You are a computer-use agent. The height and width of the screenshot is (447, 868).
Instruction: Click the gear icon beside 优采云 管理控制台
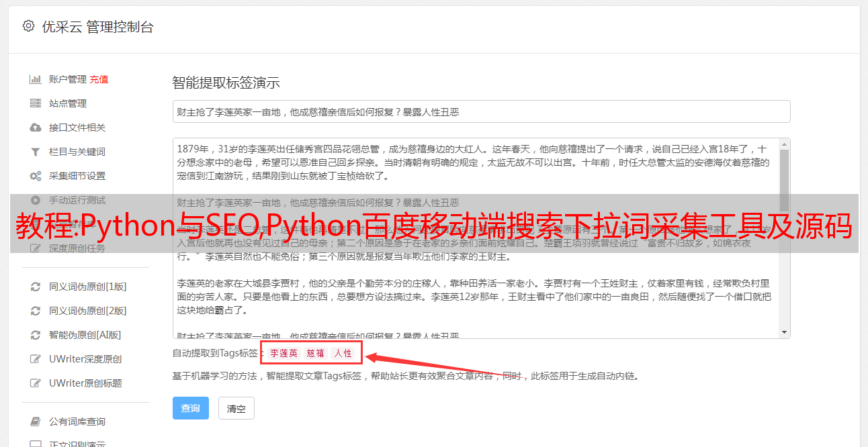coord(28,26)
